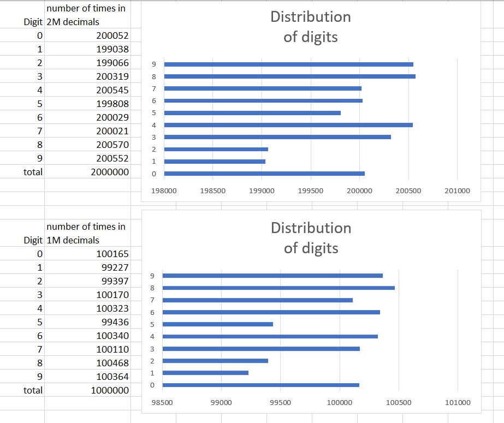The image size is (504, 423).
Task: Select digit 1's bar in the lower chart
Action: [205, 373]
